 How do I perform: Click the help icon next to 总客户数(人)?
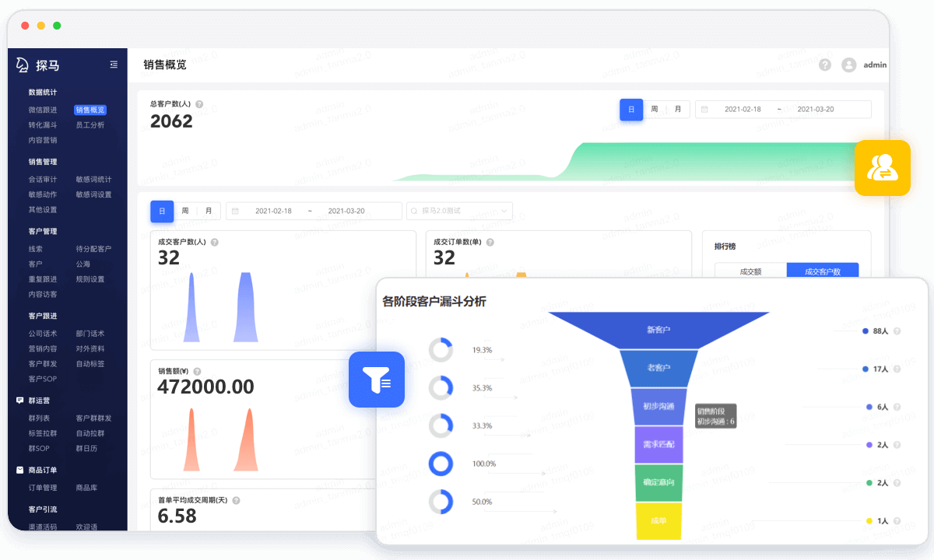coord(199,104)
